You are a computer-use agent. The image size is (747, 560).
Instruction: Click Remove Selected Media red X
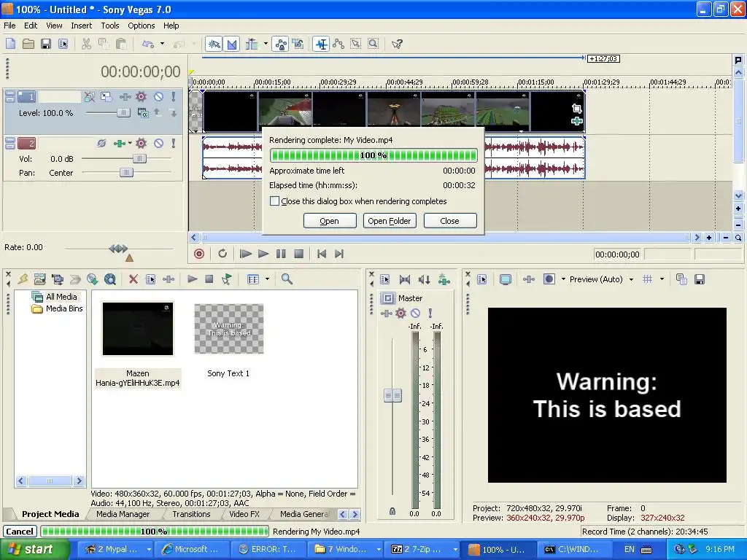click(x=133, y=279)
